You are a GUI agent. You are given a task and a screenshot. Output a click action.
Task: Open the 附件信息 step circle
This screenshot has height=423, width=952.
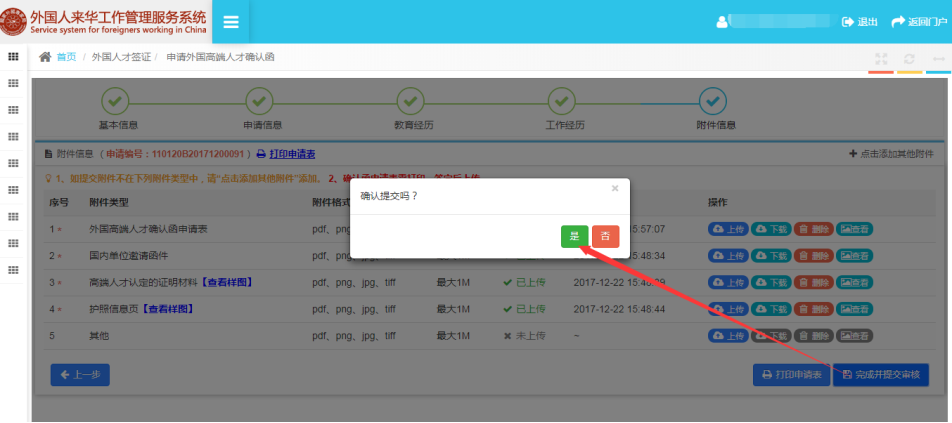pos(713,101)
